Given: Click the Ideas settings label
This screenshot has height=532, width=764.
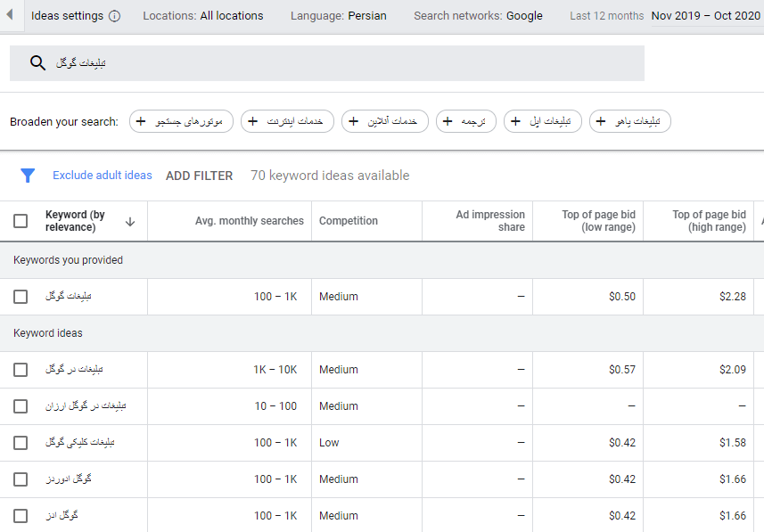Looking at the screenshot, I should [67, 15].
